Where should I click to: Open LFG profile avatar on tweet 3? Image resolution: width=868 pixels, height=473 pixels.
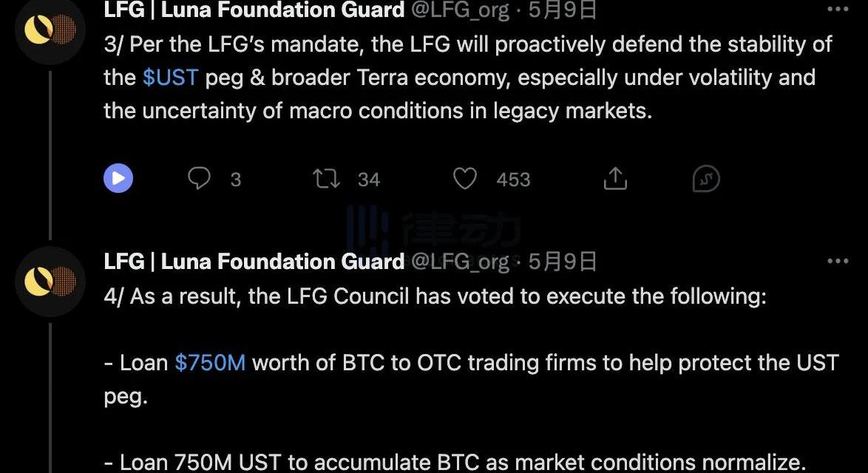pos(50,29)
